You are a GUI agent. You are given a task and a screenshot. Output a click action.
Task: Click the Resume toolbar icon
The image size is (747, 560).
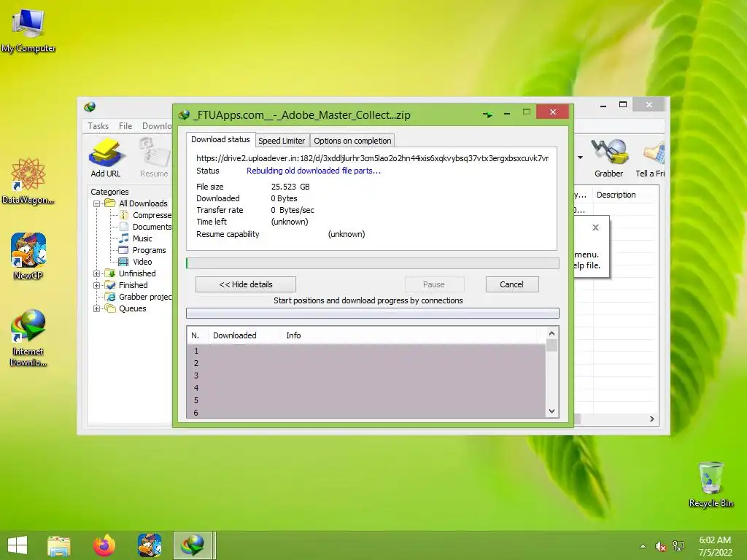[154, 157]
